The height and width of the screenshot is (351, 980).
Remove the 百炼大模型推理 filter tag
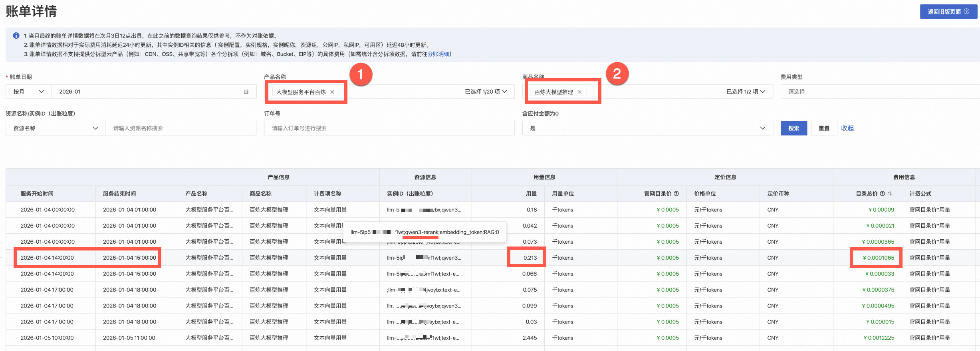coord(579,92)
